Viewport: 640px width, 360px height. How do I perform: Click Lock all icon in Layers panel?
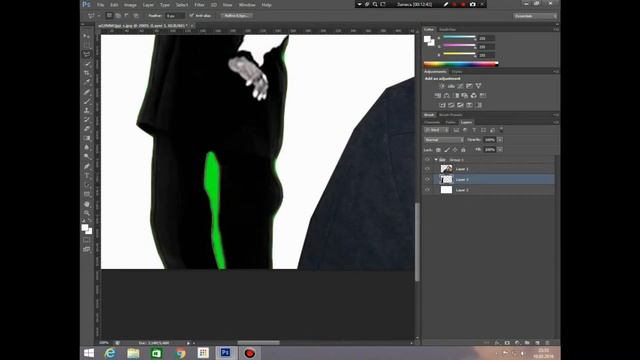(463, 150)
